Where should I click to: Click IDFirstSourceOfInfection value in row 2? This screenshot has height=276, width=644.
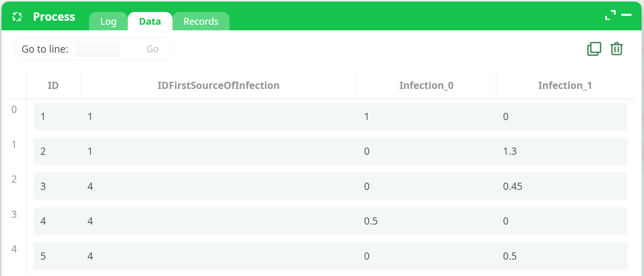(x=90, y=186)
